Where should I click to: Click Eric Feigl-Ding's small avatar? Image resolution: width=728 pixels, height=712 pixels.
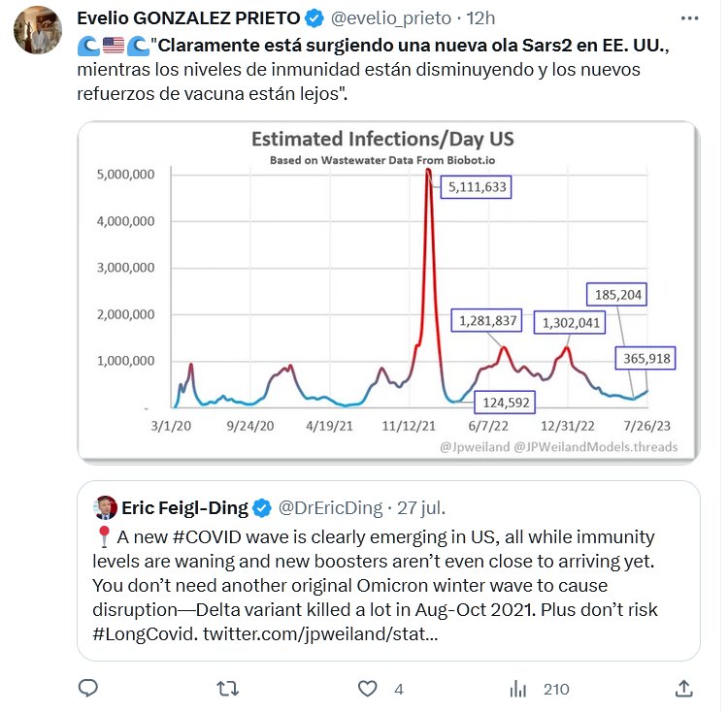[106, 507]
